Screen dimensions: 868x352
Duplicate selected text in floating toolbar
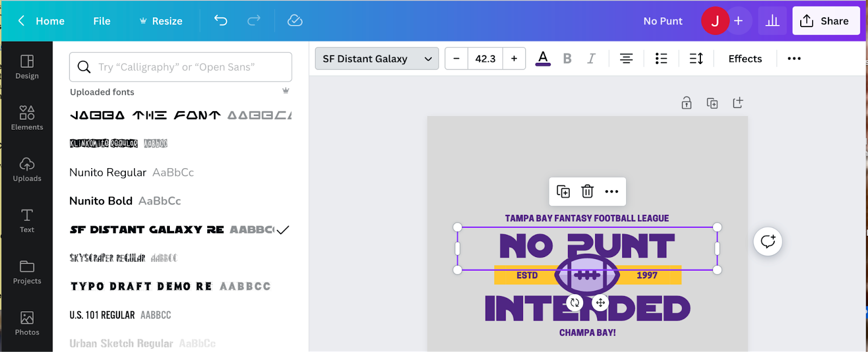coord(563,191)
